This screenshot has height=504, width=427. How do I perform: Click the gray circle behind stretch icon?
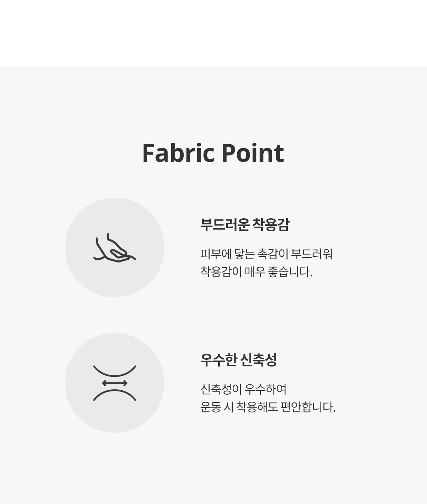point(115,383)
